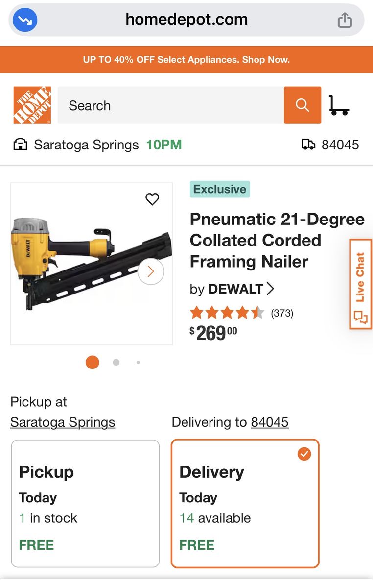The height and width of the screenshot is (588, 373).
Task: Favorite the nailer with the heart icon
Action: [x=152, y=199]
